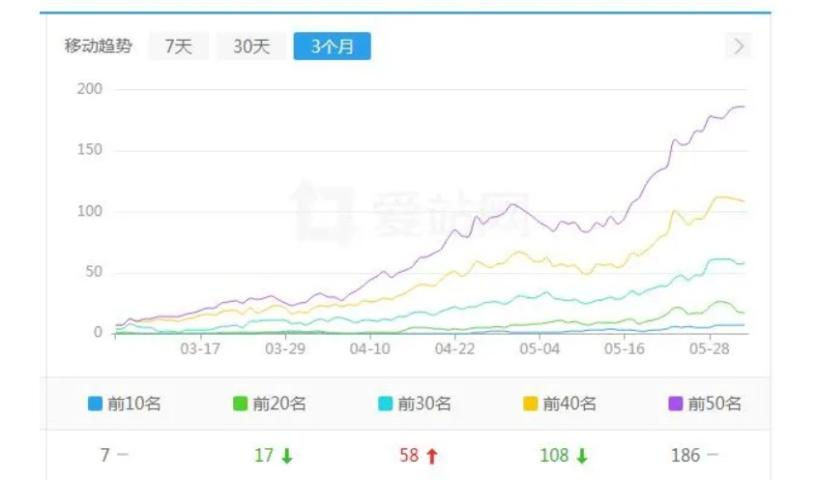Viewport: 817px width, 480px height.
Task: Click the red up arrow beside 58
Action: point(432,456)
